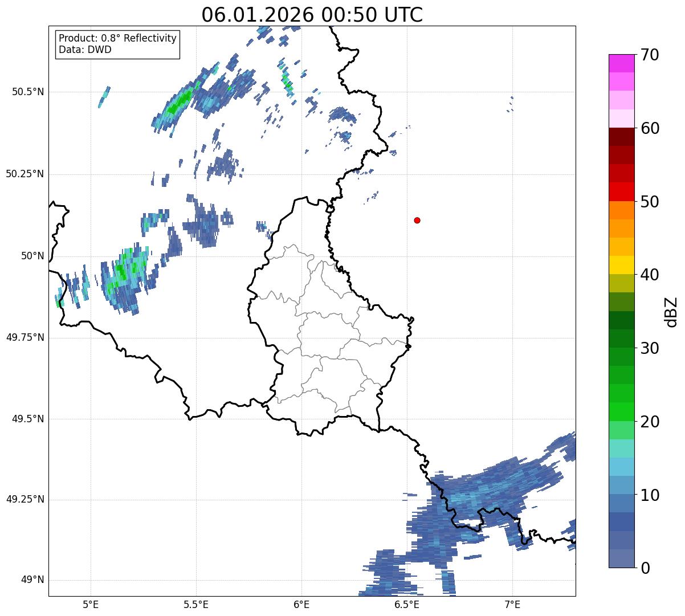Screen dimensions: 685x616
Task: Click the colorbar tick label "20"
Action: 650,422
